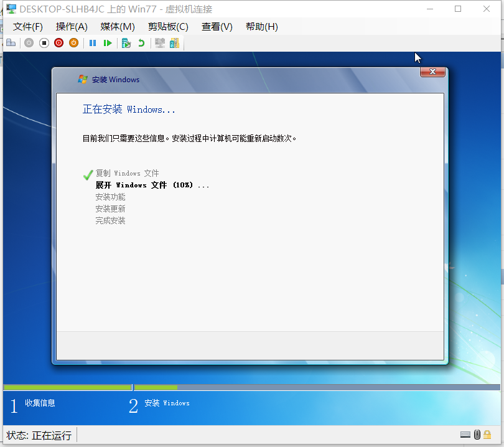This screenshot has width=504, height=447.
Task: Close the 安装 Windows setup dialog
Action: 432,72
